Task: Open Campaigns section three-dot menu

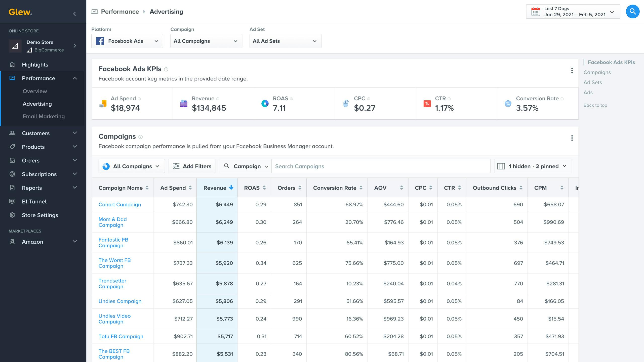Action: click(572, 138)
